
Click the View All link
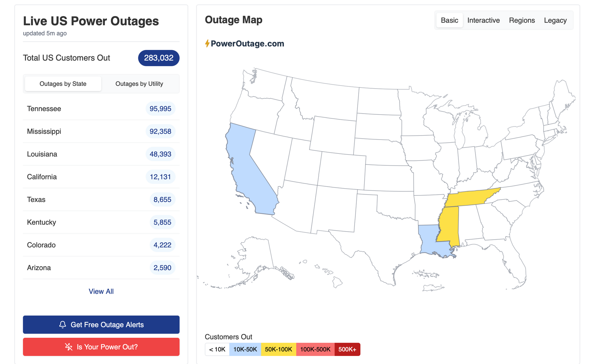point(101,291)
